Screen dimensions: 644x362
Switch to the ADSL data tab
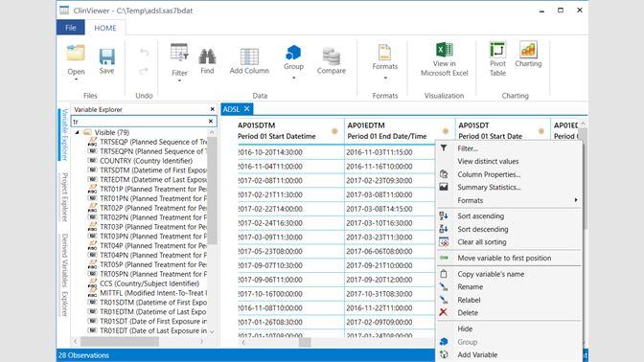click(231, 109)
